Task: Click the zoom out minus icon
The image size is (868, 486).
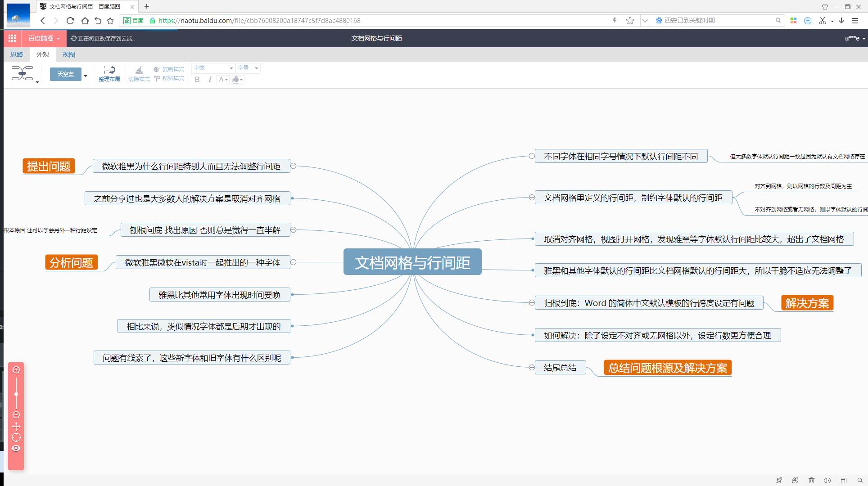Action: pyautogui.click(x=16, y=415)
